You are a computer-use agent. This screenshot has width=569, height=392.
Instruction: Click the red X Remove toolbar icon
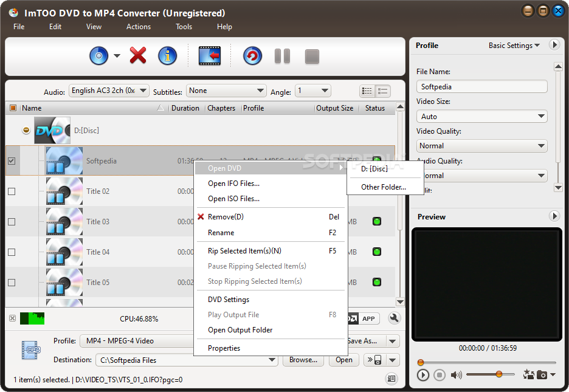pyautogui.click(x=138, y=55)
